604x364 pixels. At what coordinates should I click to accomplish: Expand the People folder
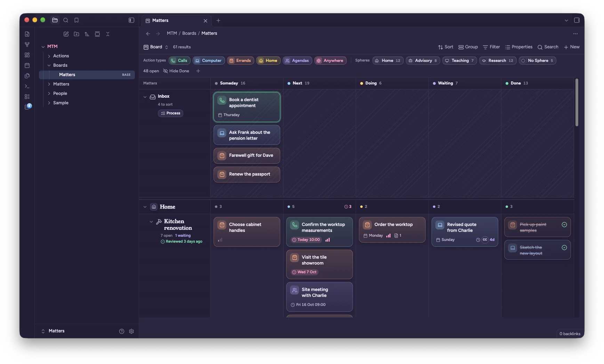pos(49,94)
